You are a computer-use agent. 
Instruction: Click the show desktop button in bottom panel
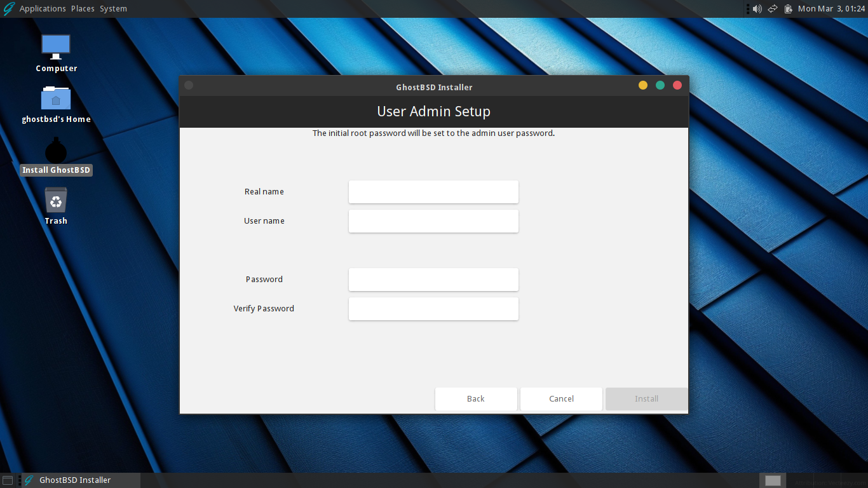tap(8, 480)
